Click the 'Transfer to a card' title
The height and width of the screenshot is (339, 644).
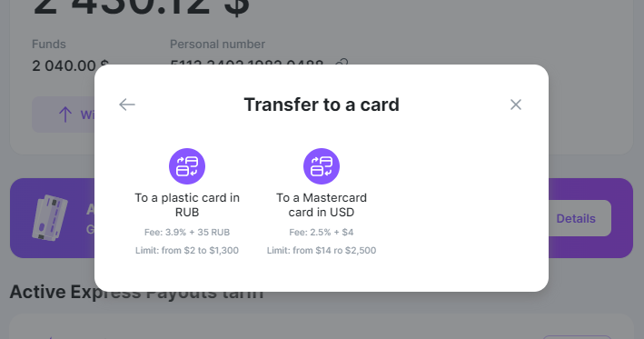(x=322, y=105)
